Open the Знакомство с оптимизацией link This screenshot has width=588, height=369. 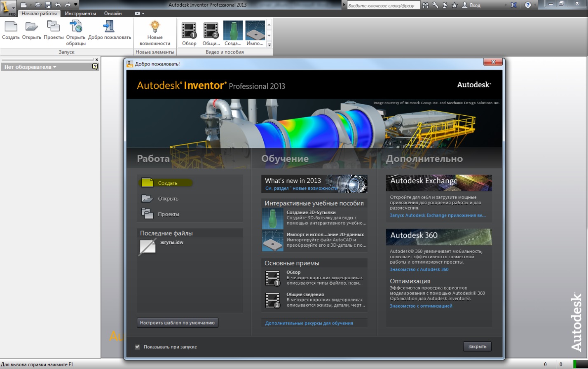421,306
